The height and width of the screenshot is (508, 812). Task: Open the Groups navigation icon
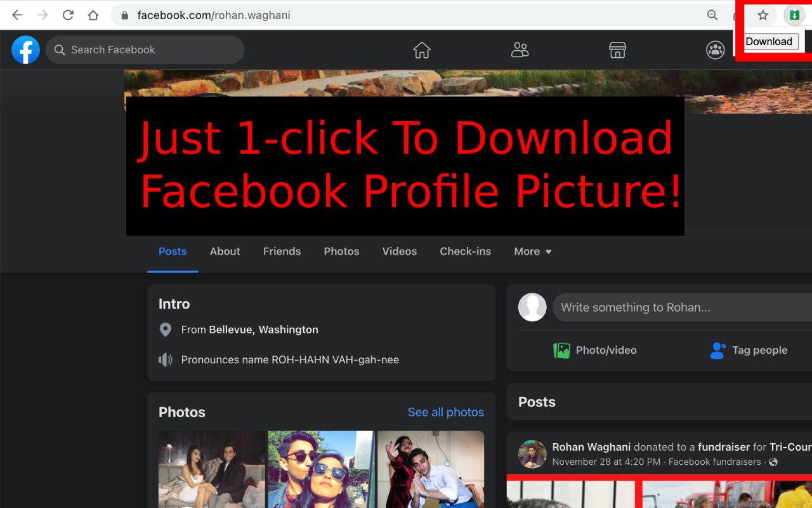tap(715, 49)
